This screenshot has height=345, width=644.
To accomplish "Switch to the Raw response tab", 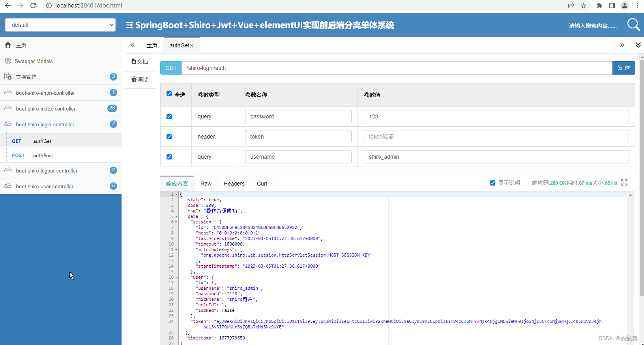I will point(206,184).
